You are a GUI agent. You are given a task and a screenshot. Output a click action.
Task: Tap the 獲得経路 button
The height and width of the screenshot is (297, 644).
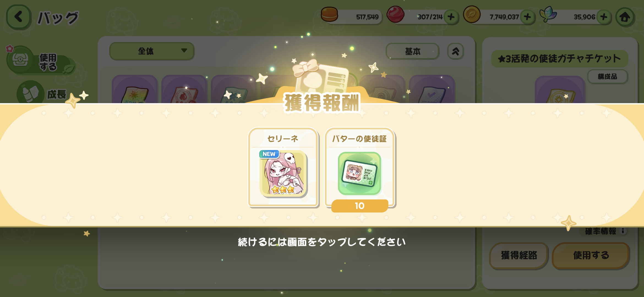click(519, 255)
